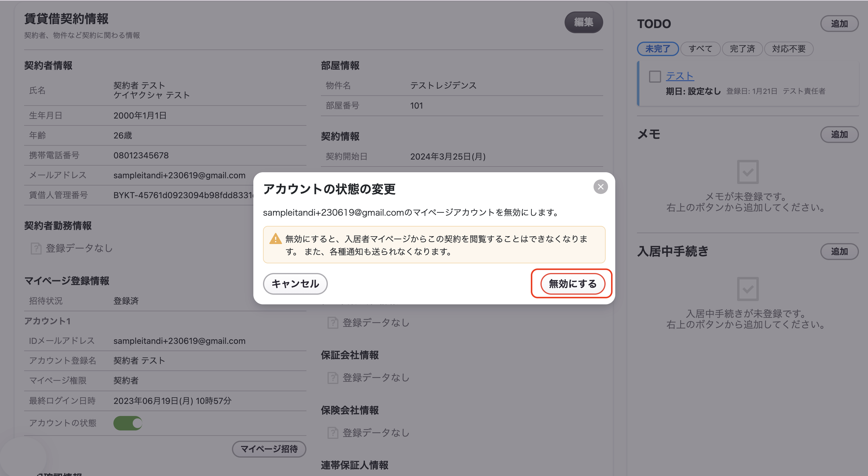Click 追加 button next to メモ

coord(839,135)
